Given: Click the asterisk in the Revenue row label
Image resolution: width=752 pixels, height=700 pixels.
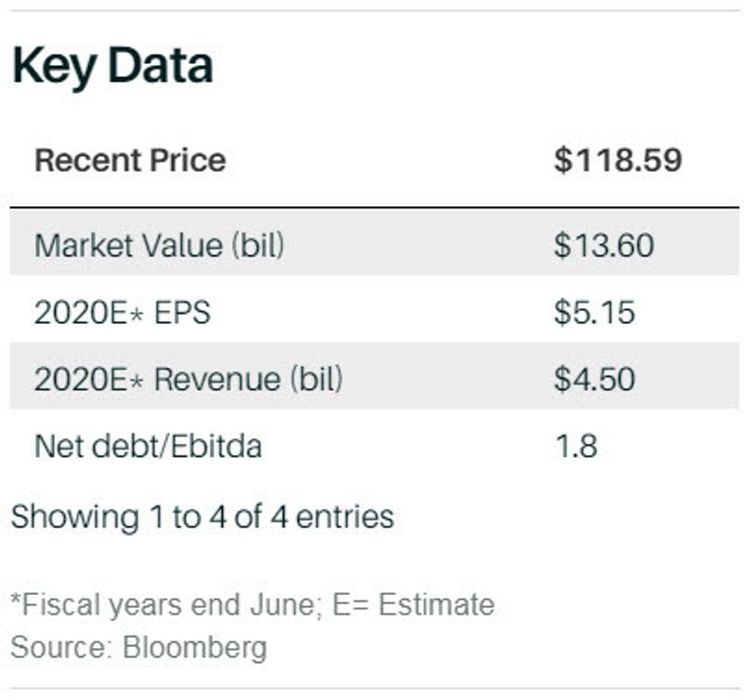Looking at the screenshot, I should 142,379.
